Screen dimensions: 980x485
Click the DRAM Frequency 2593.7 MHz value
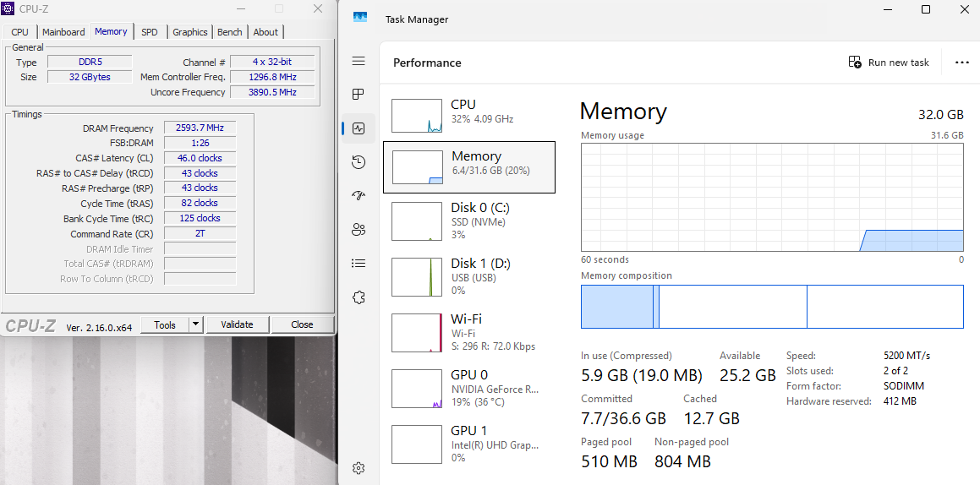(200, 128)
